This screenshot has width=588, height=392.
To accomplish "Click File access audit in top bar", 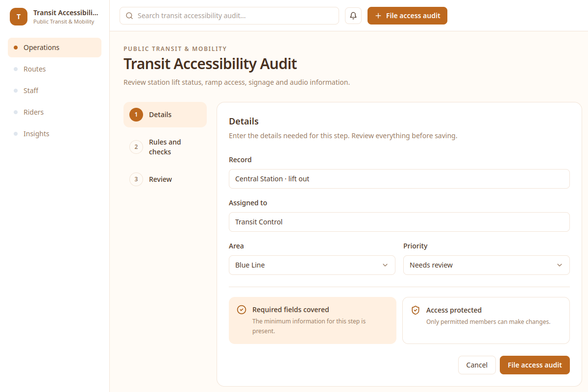I will [407, 16].
